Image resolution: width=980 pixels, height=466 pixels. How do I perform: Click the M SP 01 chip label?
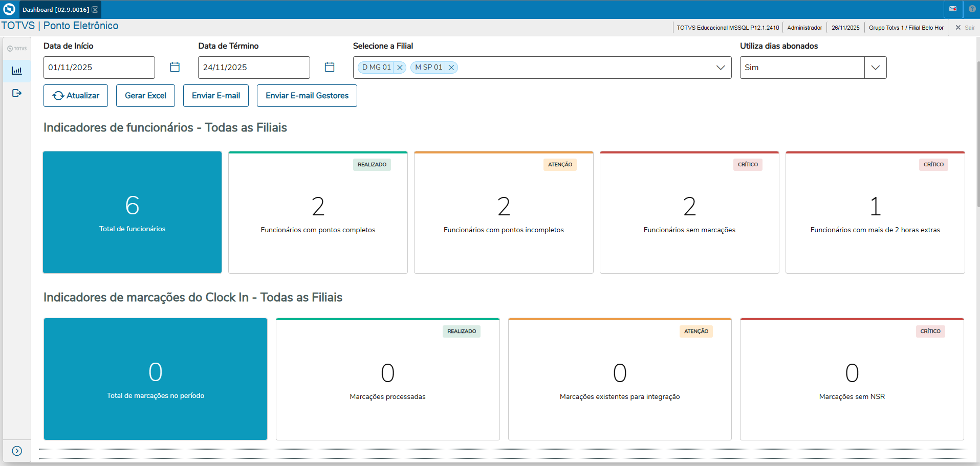pyautogui.click(x=428, y=68)
